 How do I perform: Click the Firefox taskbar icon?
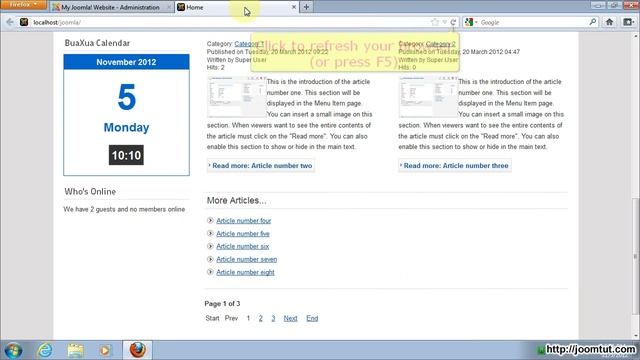[138, 350]
